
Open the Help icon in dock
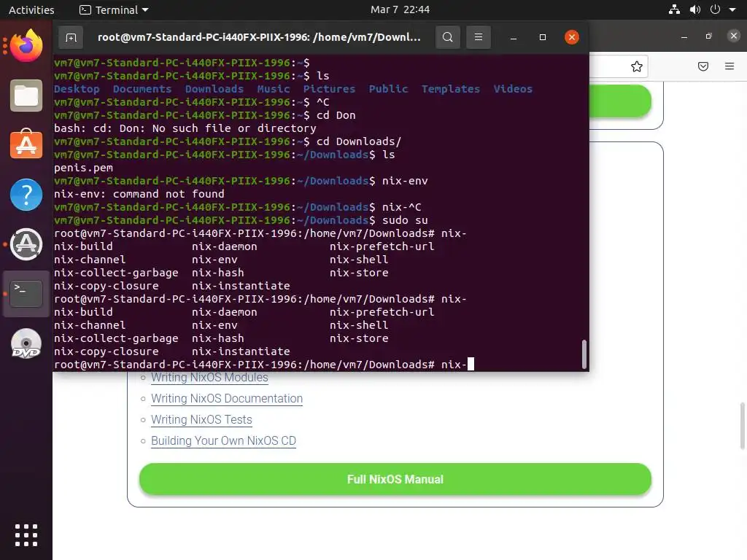click(x=26, y=195)
